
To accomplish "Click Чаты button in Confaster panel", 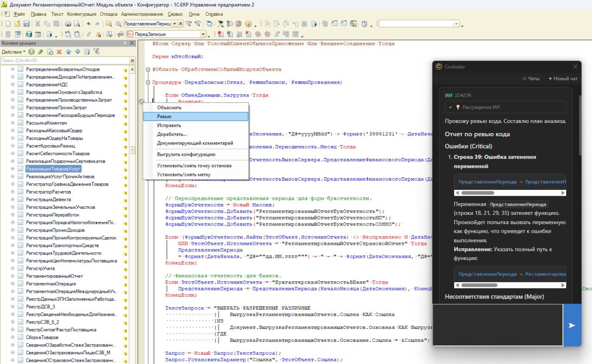I will pyautogui.click(x=531, y=79).
